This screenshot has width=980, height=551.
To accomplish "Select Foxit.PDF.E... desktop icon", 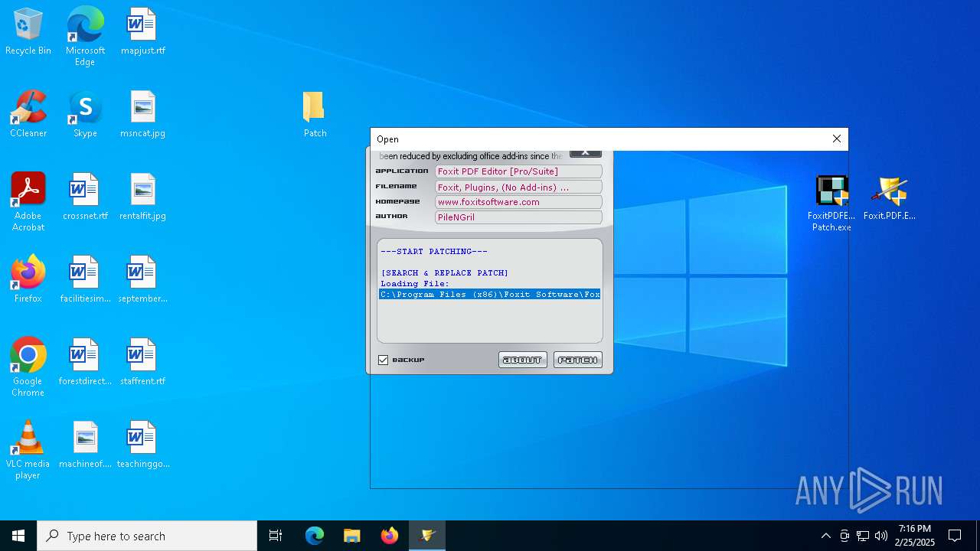I will point(890,198).
